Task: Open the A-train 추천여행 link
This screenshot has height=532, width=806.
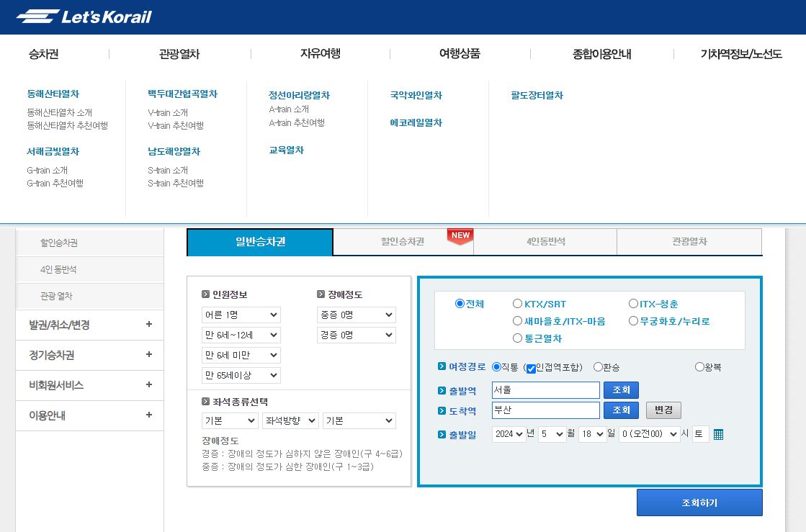Action: pos(297,122)
